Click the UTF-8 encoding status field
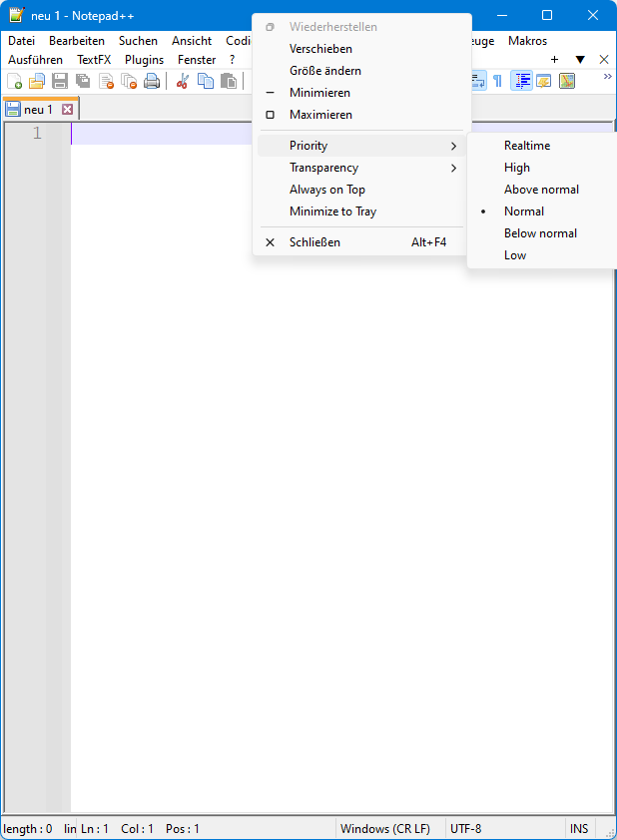617x840 pixels. pyautogui.click(x=504, y=829)
